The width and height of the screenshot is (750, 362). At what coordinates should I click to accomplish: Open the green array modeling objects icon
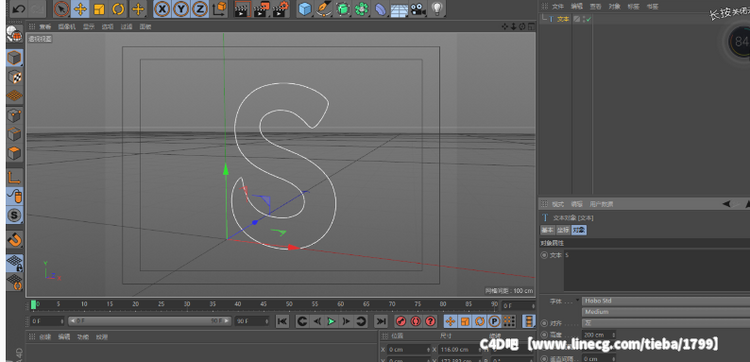click(x=362, y=9)
